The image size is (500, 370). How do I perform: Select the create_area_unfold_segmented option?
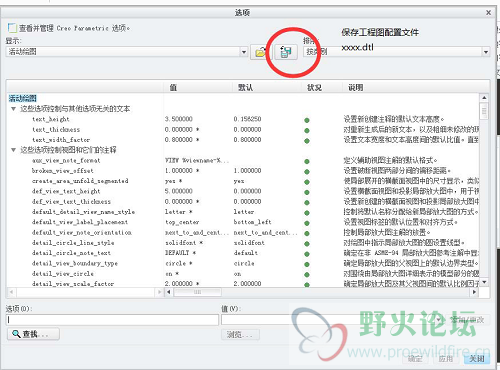click(80, 181)
